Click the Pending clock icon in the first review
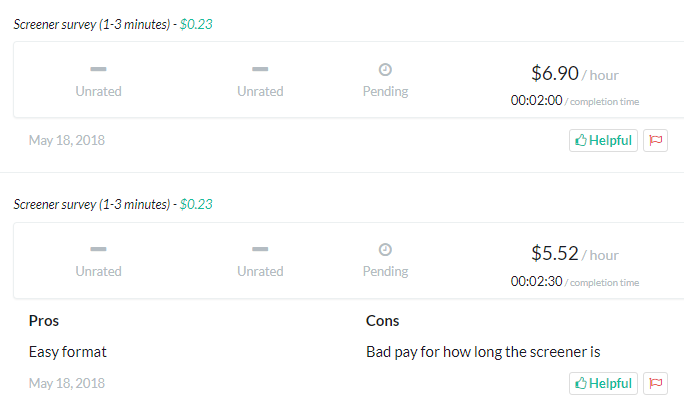This screenshot has width=684, height=411. click(385, 69)
